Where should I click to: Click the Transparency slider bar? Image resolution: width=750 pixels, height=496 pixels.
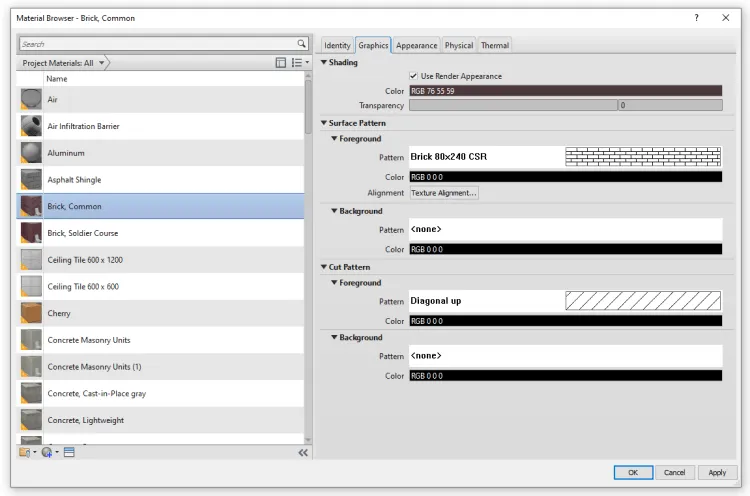513,105
